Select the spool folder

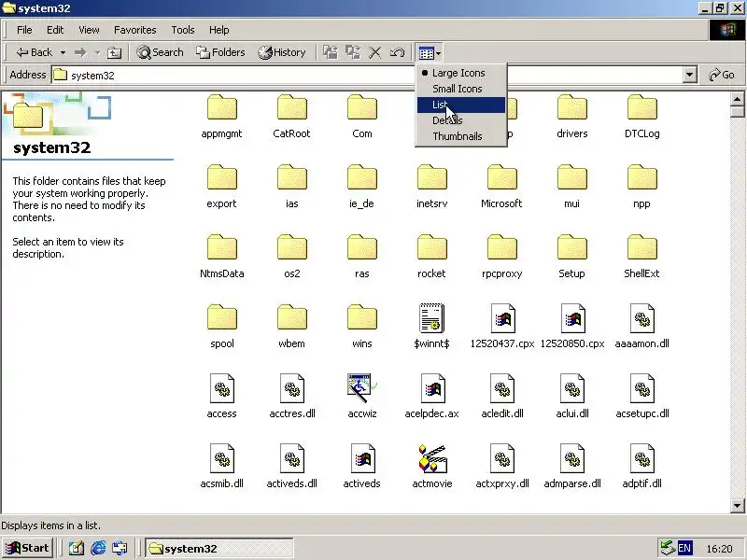pos(221,327)
